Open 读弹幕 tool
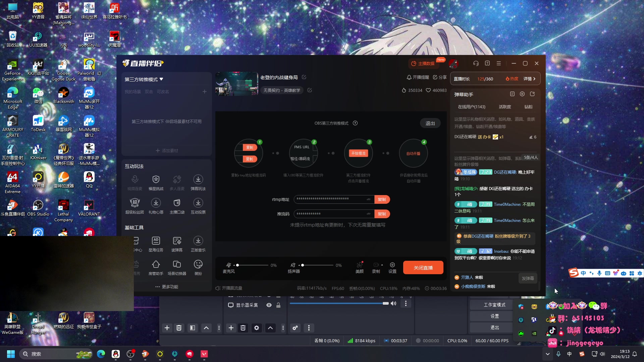644x362 pixels. click(177, 244)
